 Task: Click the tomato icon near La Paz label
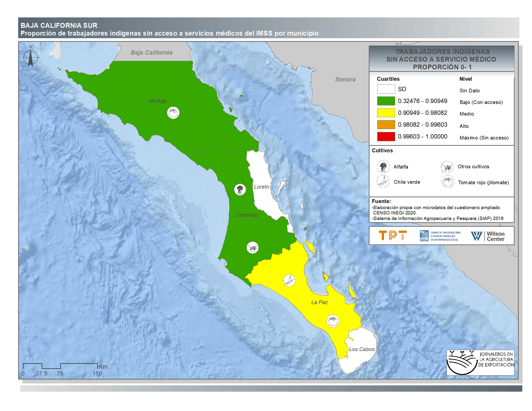pyautogui.click(x=332, y=321)
